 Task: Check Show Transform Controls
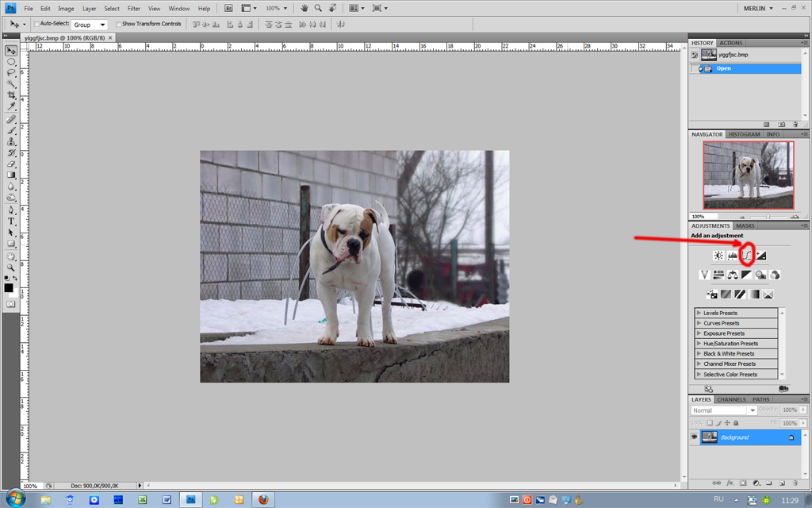coord(118,25)
